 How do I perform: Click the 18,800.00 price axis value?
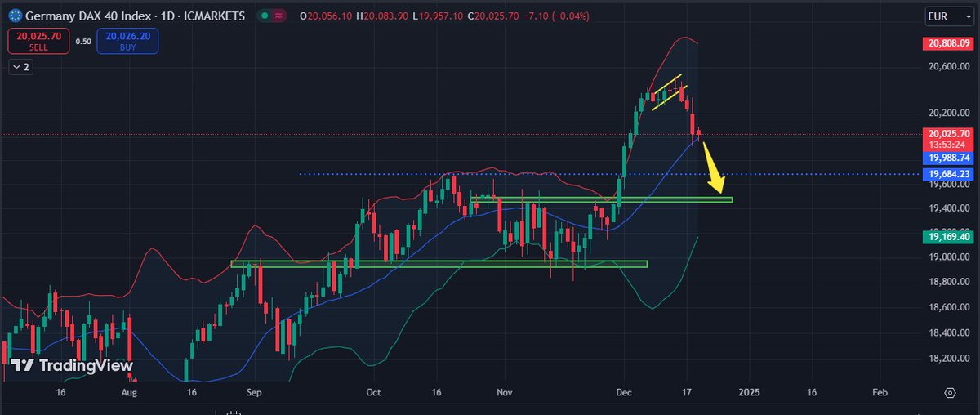(949, 282)
